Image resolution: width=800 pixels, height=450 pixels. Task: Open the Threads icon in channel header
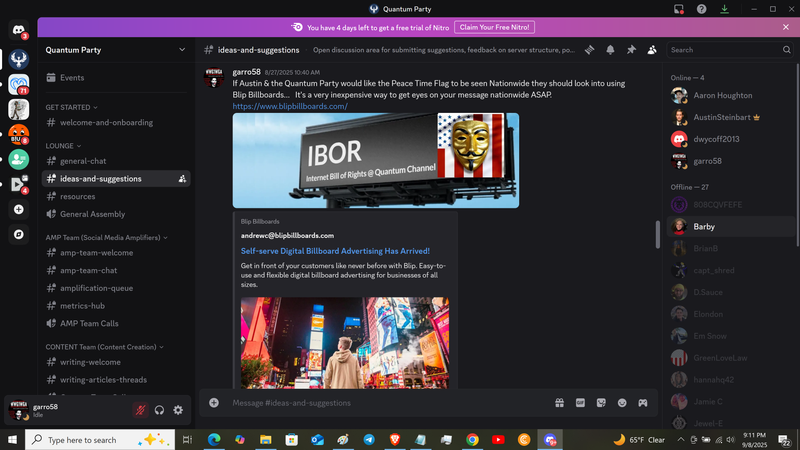pos(589,50)
